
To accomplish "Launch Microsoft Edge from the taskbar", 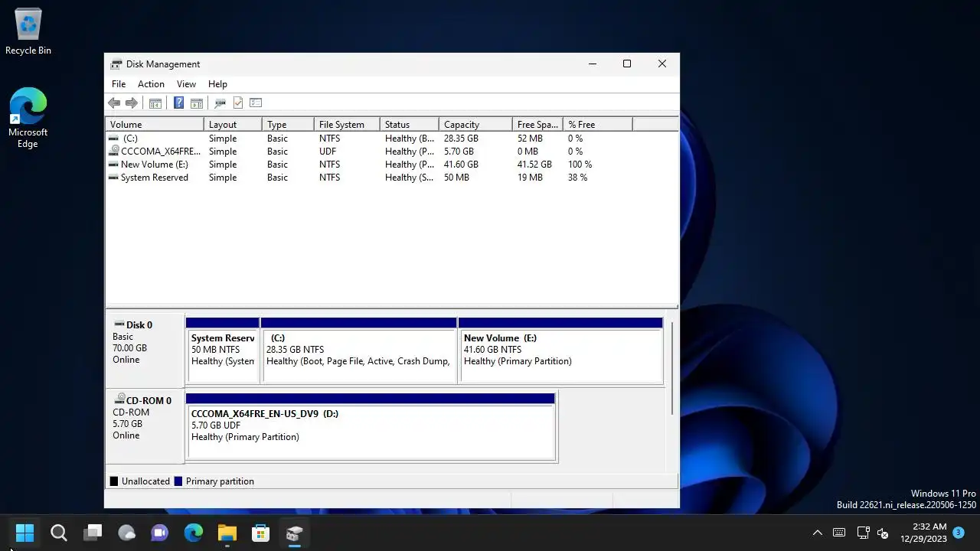I will coord(194,533).
